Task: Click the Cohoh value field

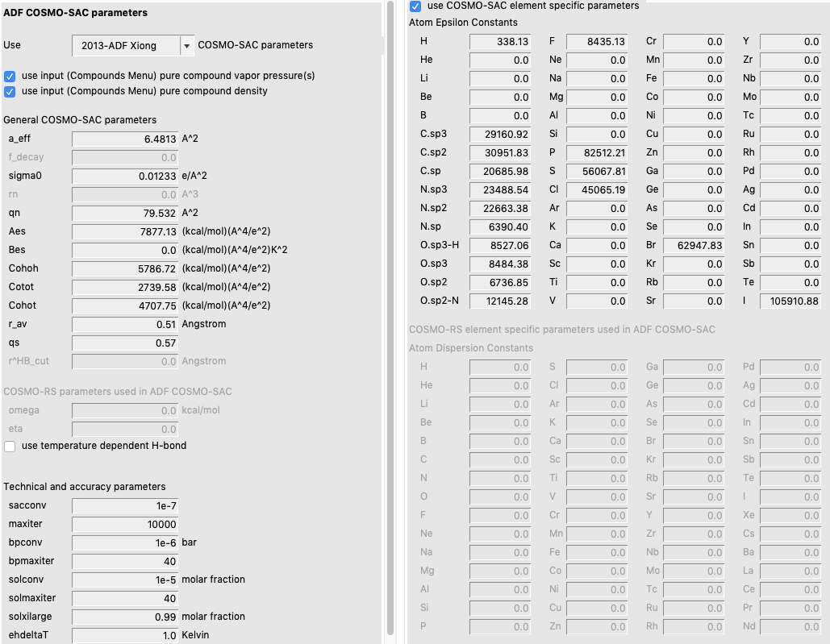Action: (125, 268)
